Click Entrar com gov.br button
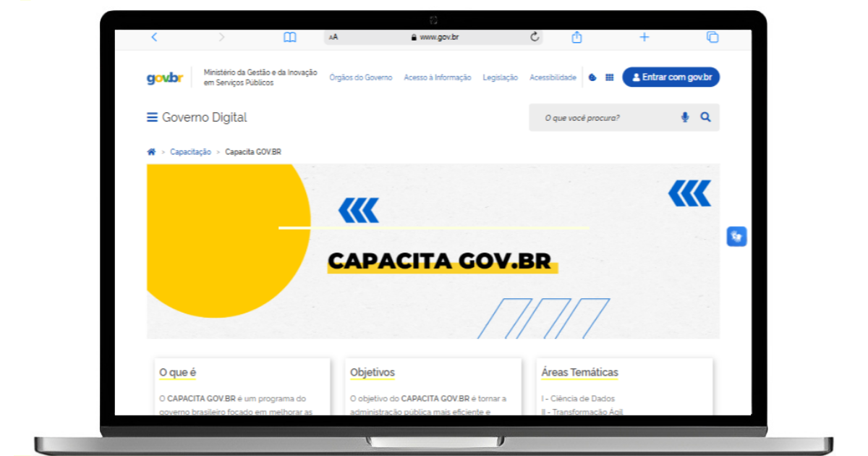Screen dimensions: 868x456 click(671, 77)
